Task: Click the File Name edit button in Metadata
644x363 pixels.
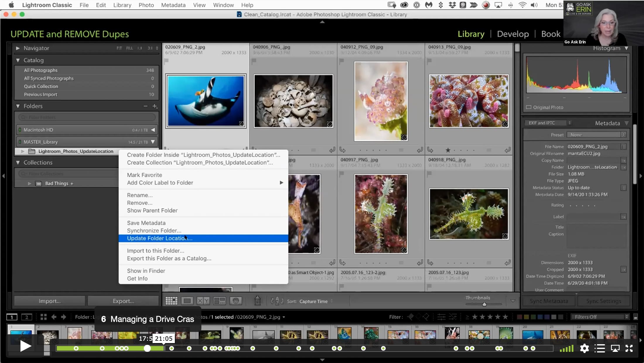Action: pos(623,146)
